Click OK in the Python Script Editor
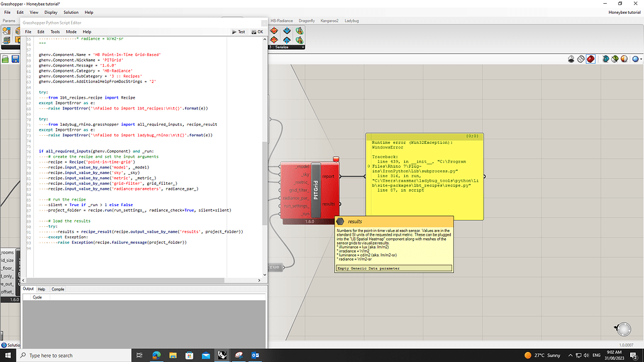The image size is (644, 362). pos(257,31)
